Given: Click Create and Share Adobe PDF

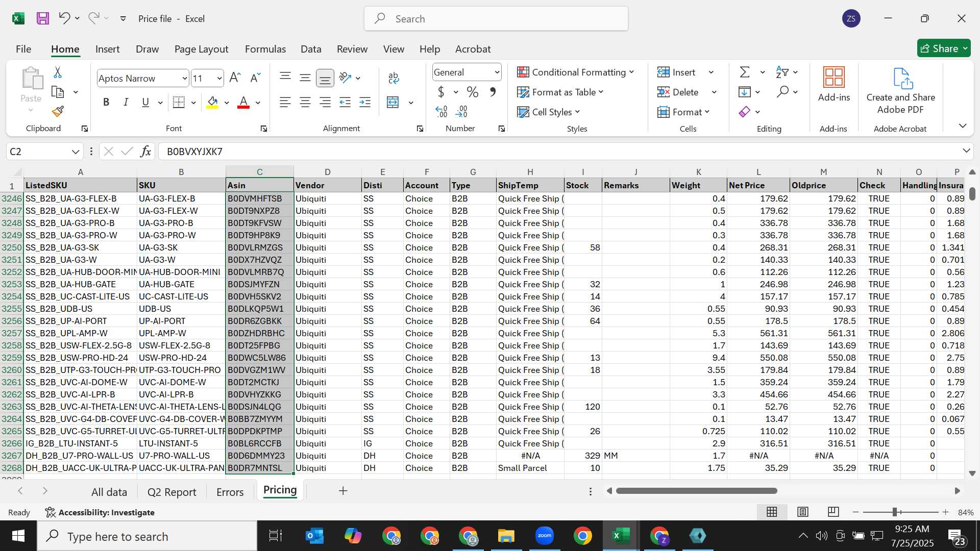Looking at the screenshot, I should pos(900,91).
